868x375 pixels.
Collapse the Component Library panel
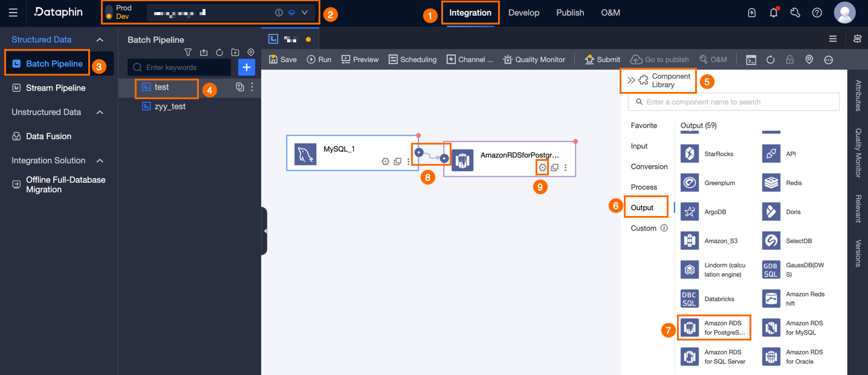coord(631,80)
